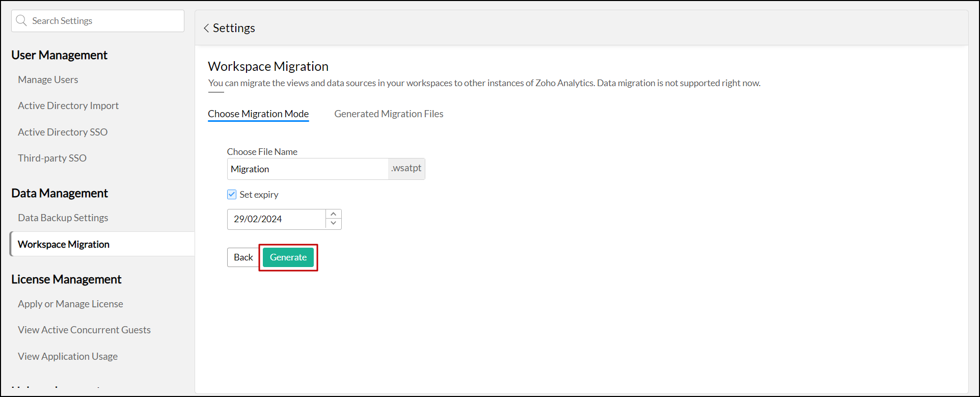
Task: Decrease expiry date with down arrow
Action: (334, 224)
